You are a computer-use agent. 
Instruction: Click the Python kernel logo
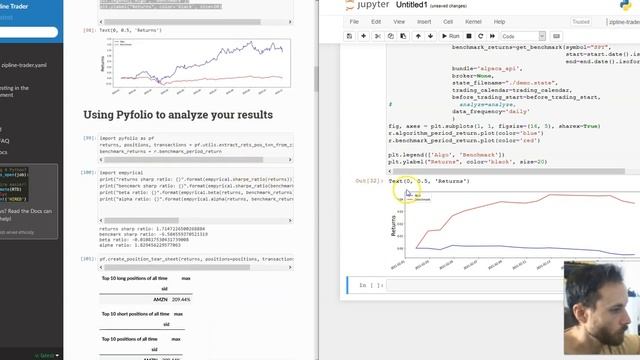[626, 5]
